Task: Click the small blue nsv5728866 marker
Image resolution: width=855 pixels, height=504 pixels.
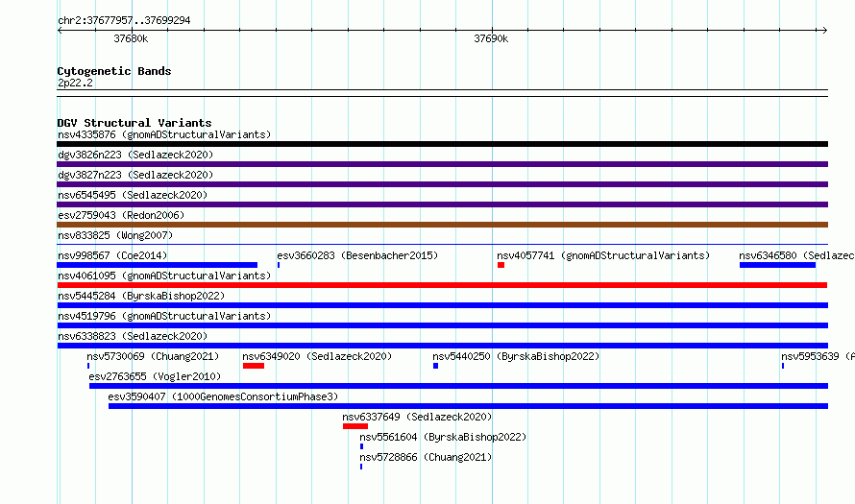Action: [x=361, y=467]
